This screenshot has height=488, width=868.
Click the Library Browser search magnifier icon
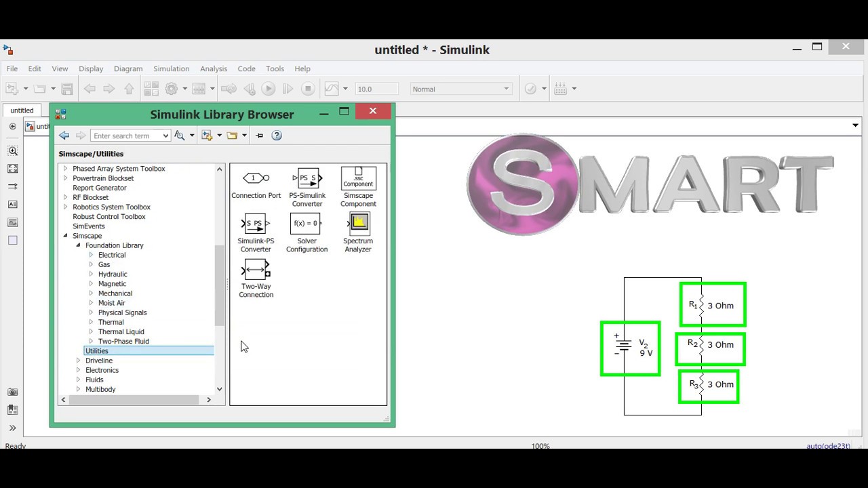[x=180, y=136]
